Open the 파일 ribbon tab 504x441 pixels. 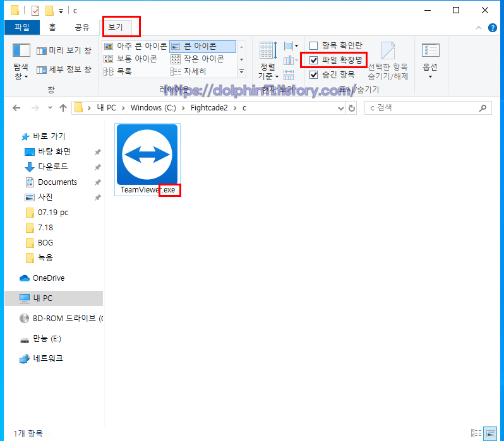coord(22,27)
